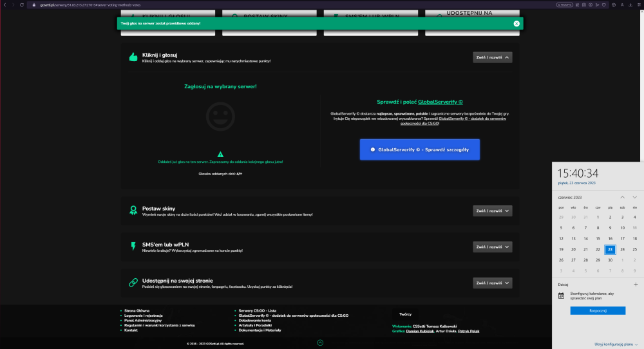Select day 24 in the calendar
The height and width of the screenshot is (349, 644).
tap(622, 249)
